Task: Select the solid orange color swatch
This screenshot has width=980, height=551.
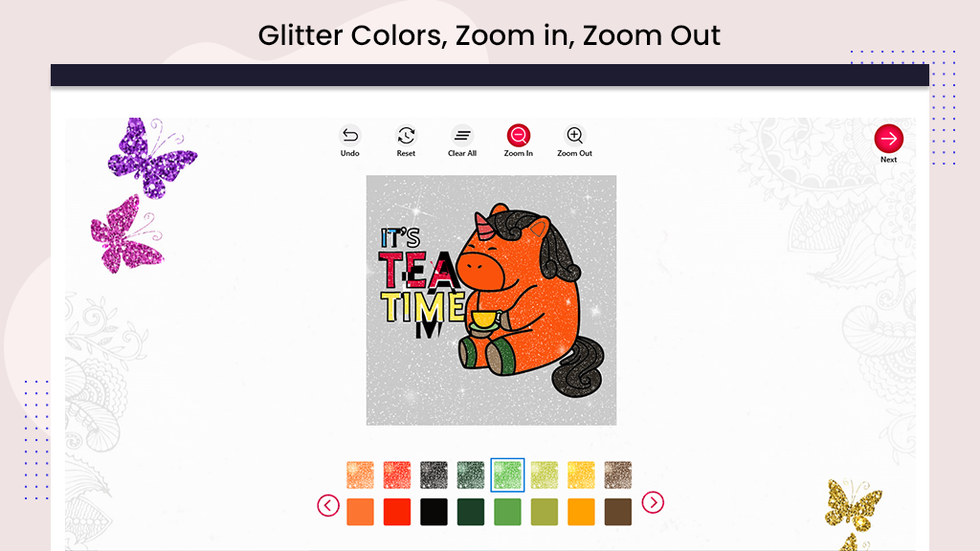Action: tap(361, 512)
